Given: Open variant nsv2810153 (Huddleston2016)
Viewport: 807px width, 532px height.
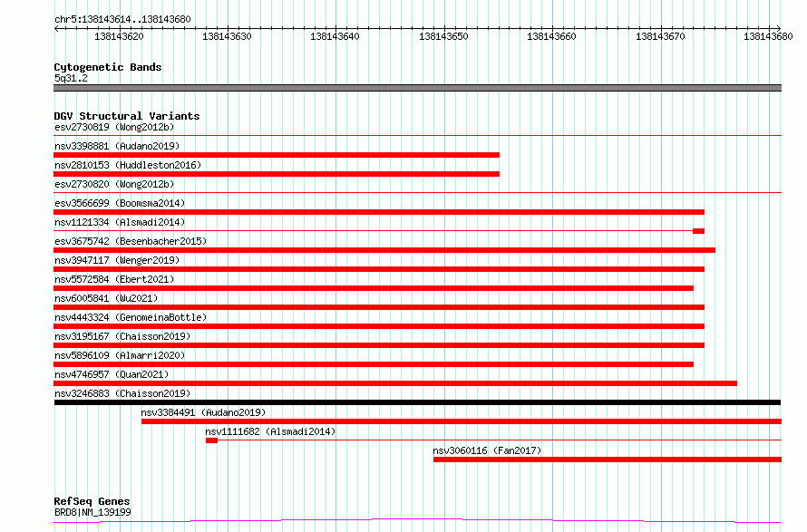Looking at the screenshot, I should point(128,165).
